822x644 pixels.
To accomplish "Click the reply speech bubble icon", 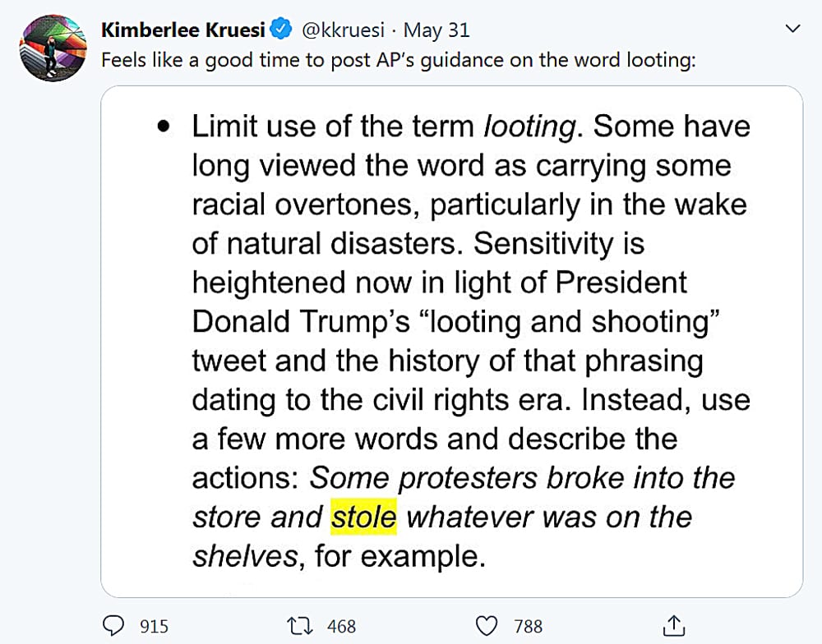I will [x=114, y=626].
